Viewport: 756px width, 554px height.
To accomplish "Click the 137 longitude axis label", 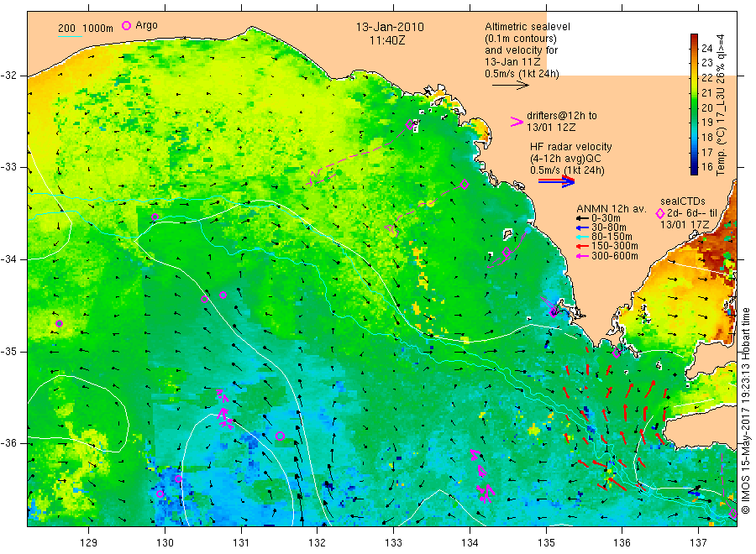I will point(698,543).
